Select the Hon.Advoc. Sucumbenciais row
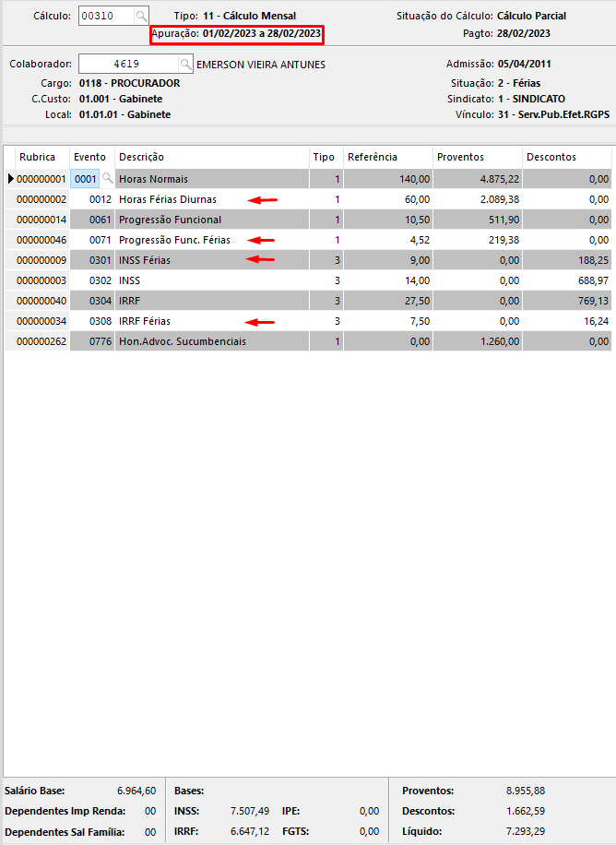 click(308, 341)
